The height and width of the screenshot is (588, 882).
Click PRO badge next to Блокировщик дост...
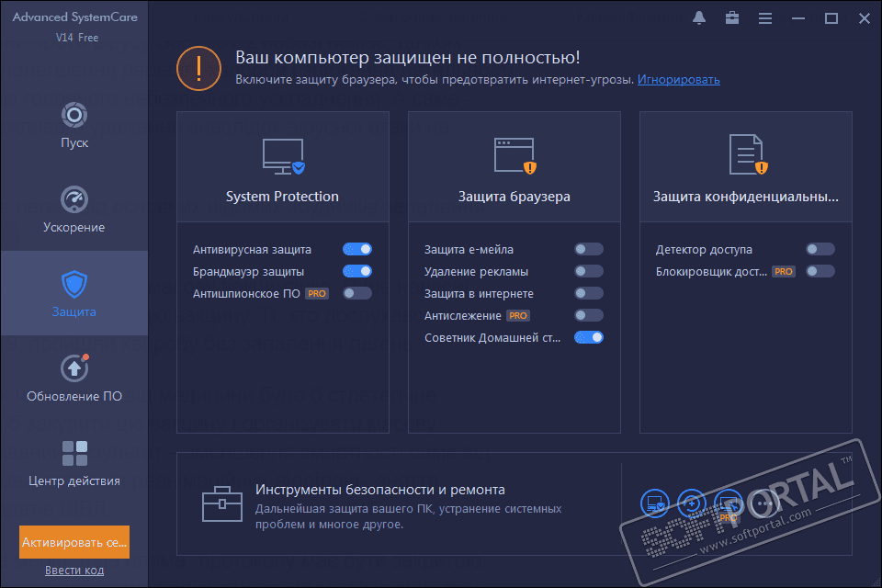[x=784, y=271]
